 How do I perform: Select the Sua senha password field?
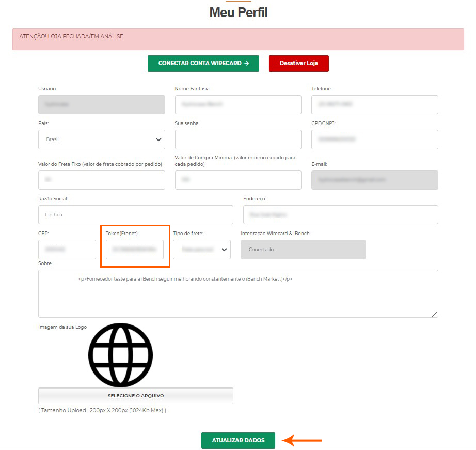click(x=237, y=139)
